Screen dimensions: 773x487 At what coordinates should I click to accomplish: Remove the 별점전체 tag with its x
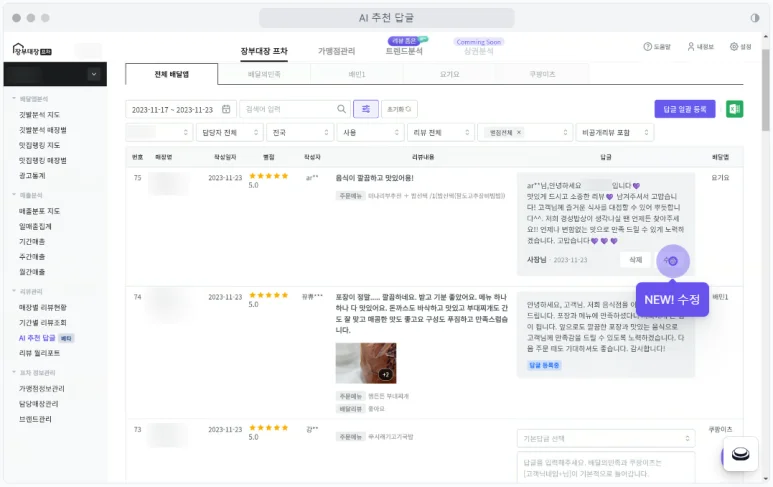pyautogui.click(x=519, y=133)
